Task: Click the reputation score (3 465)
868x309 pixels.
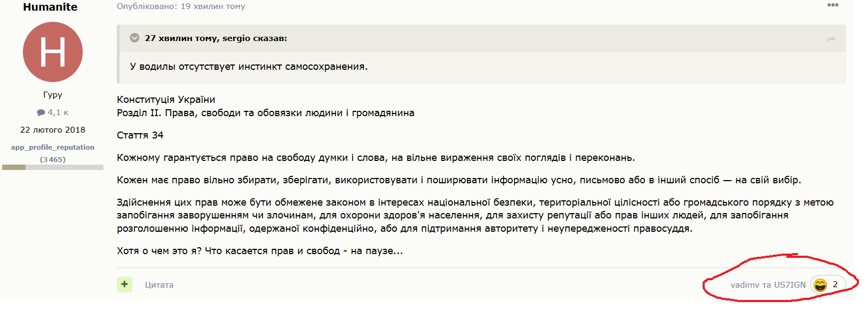Action: 53,159
